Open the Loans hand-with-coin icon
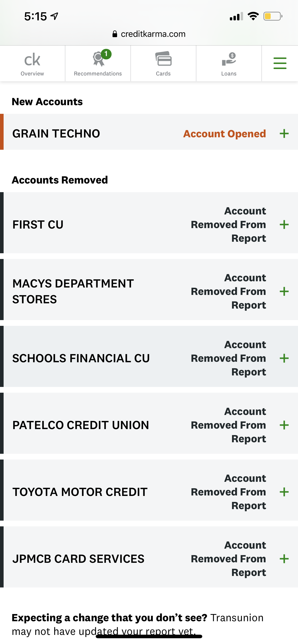This screenshot has height=644, width=298. coord(229,59)
